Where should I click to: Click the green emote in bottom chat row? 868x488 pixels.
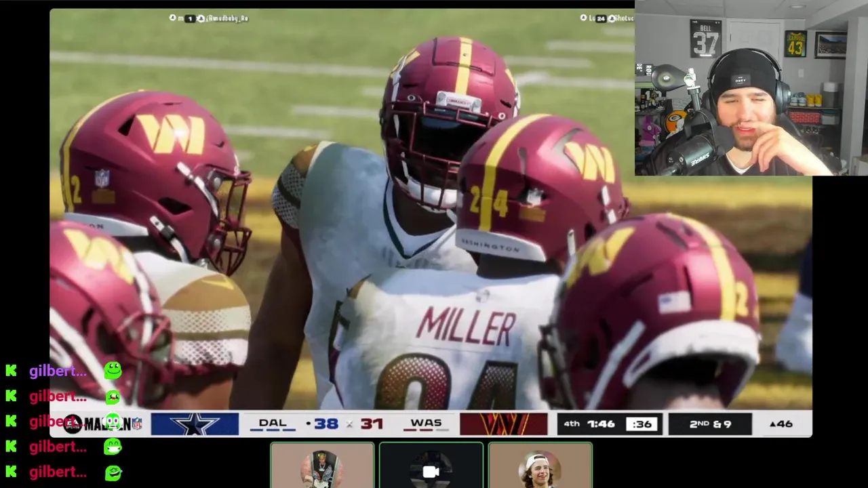tap(113, 472)
